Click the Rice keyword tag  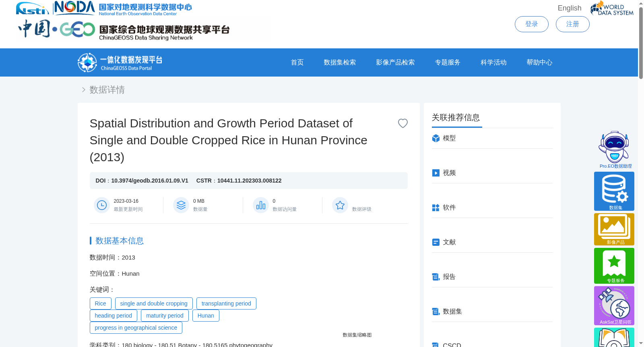coord(100,303)
